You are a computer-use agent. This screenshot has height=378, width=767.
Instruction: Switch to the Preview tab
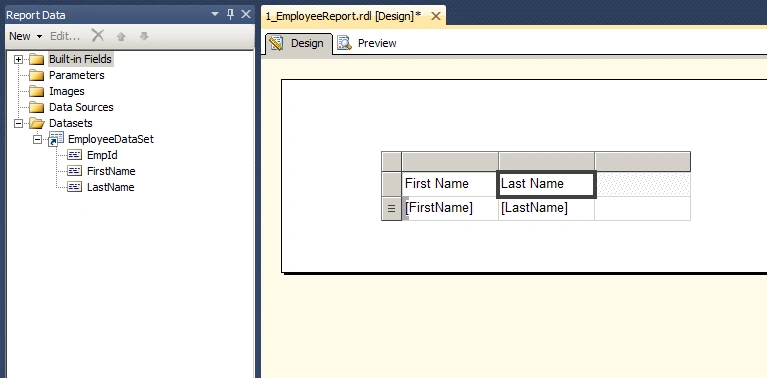point(367,44)
